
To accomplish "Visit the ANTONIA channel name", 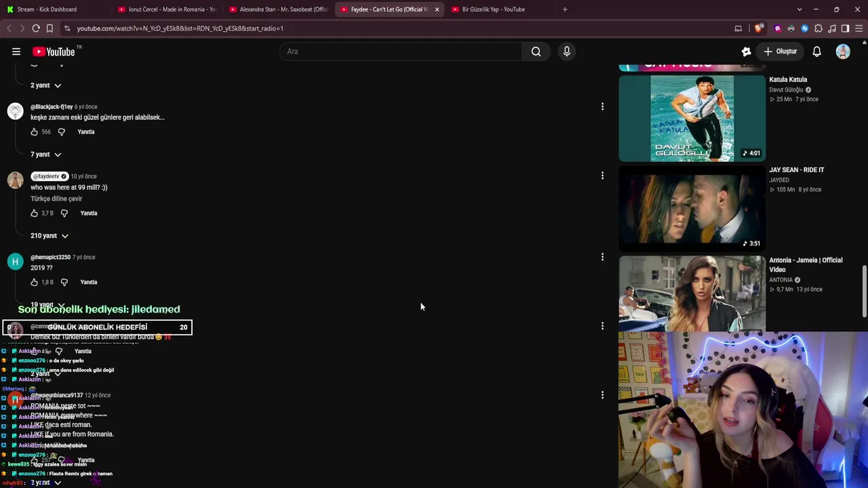I will [781, 280].
